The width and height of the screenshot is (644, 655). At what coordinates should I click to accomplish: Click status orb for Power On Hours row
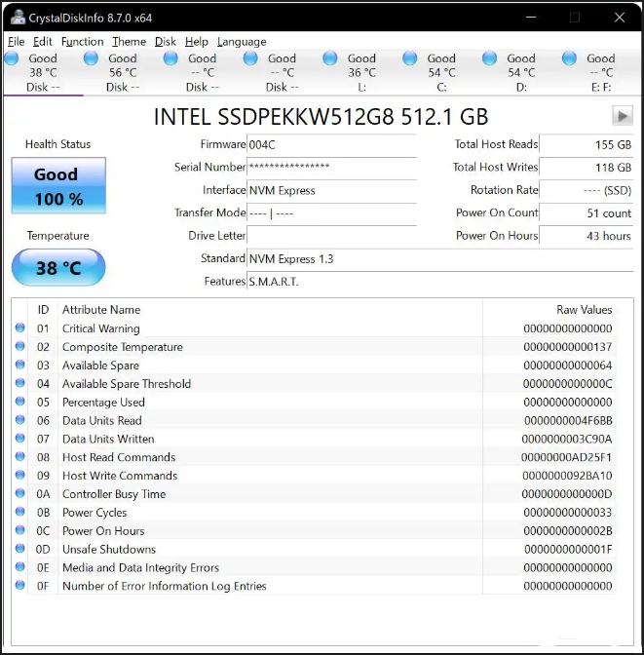(x=20, y=529)
